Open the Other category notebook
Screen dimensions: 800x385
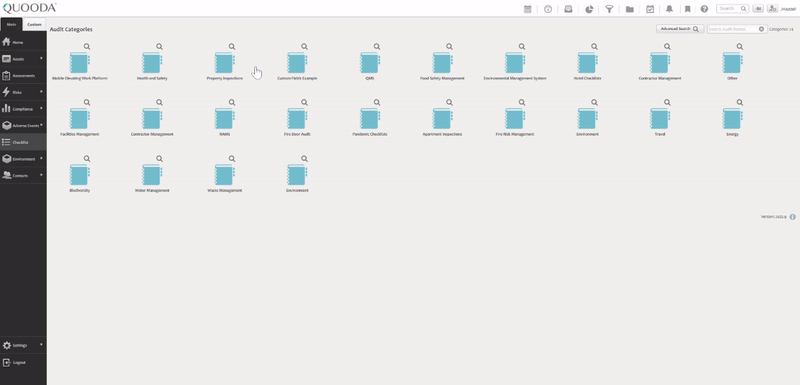pyautogui.click(x=732, y=63)
